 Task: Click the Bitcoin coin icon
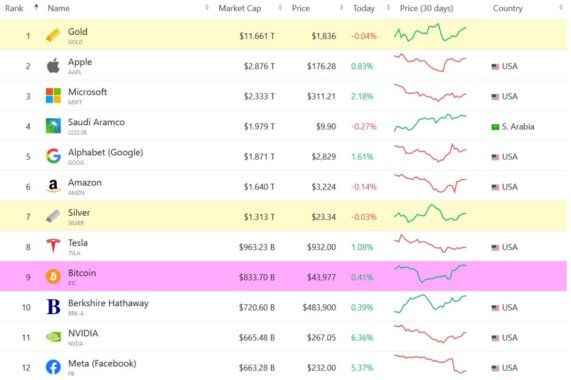53,277
